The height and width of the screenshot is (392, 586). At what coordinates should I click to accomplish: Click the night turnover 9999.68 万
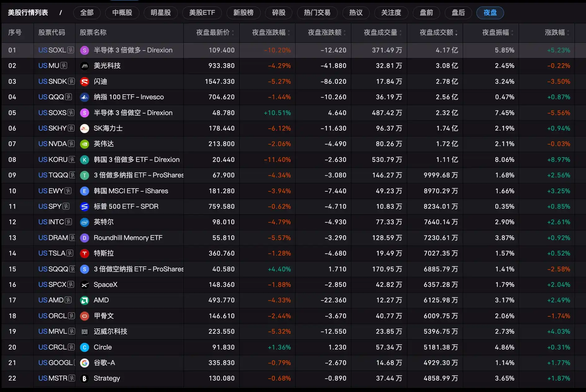[441, 175]
